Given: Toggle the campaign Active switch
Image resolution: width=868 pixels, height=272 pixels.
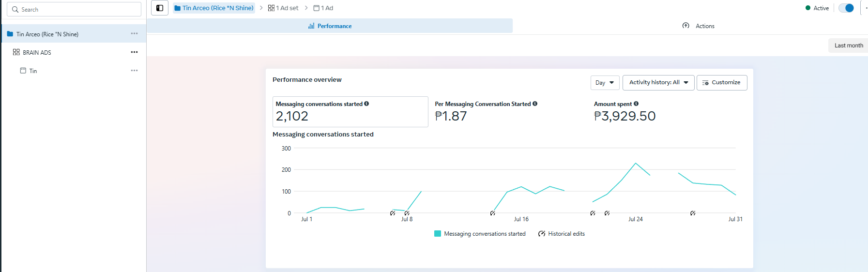Looking at the screenshot, I should tap(846, 8).
